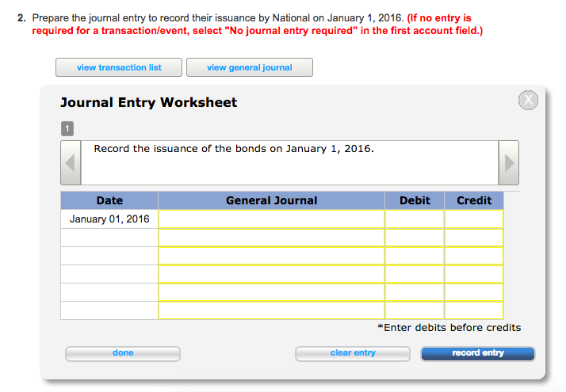The image size is (566, 392).
Task: Click the Debit field in the fourth row
Action: 415,274
